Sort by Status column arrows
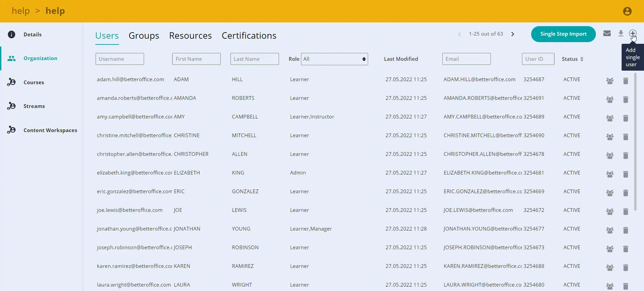Screen dimensions: 644x291 [x=582, y=59]
